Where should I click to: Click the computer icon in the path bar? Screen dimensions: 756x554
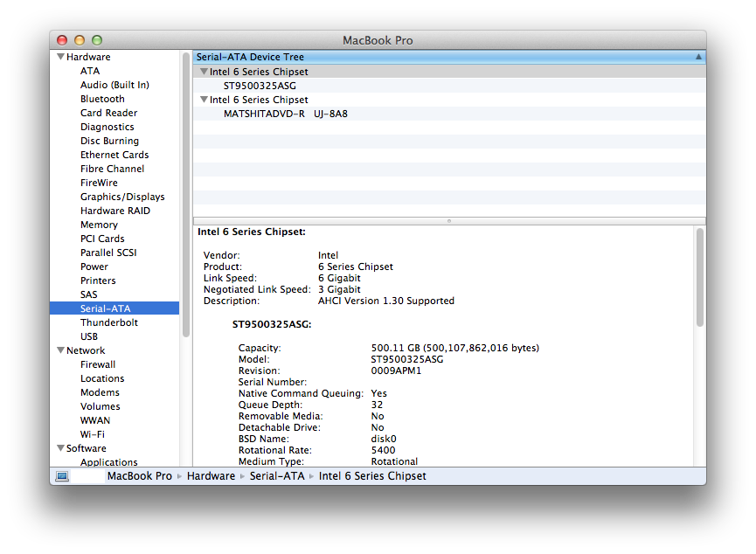tap(62, 476)
